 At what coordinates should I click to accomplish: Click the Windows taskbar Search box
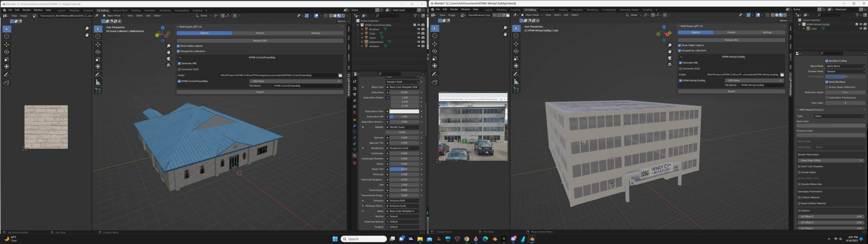pos(363,239)
